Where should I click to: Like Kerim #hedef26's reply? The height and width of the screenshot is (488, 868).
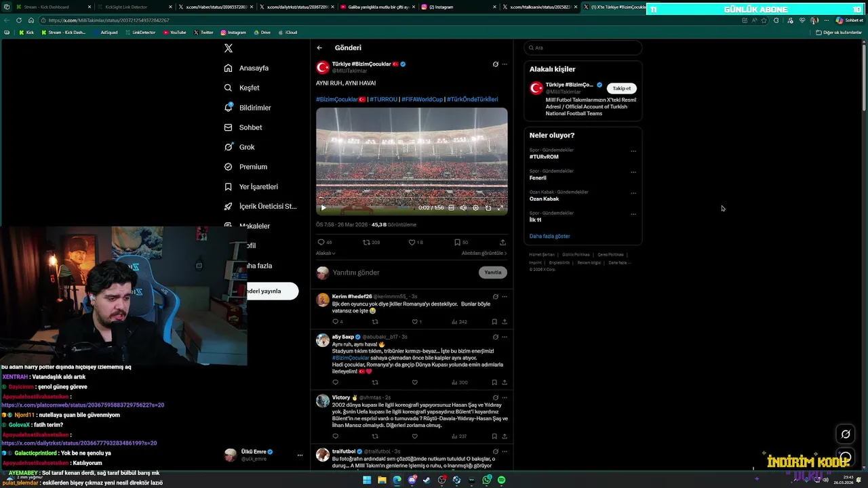click(x=415, y=322)
